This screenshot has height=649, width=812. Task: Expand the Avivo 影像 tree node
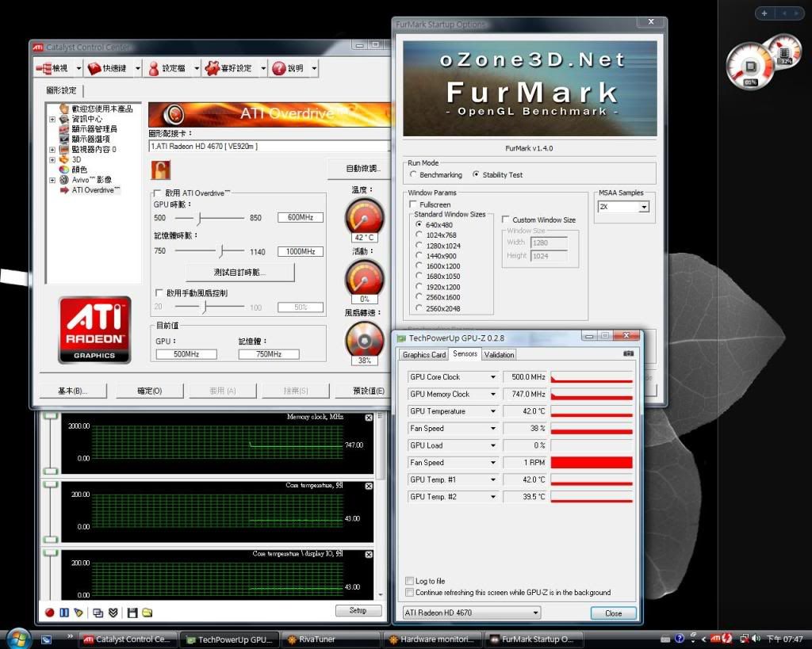52,180
